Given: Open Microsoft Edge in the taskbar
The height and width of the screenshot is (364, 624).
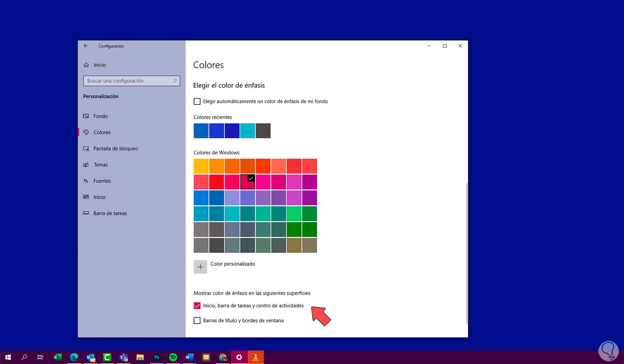Looking at the screenshot, I should [x=74, y=357].
